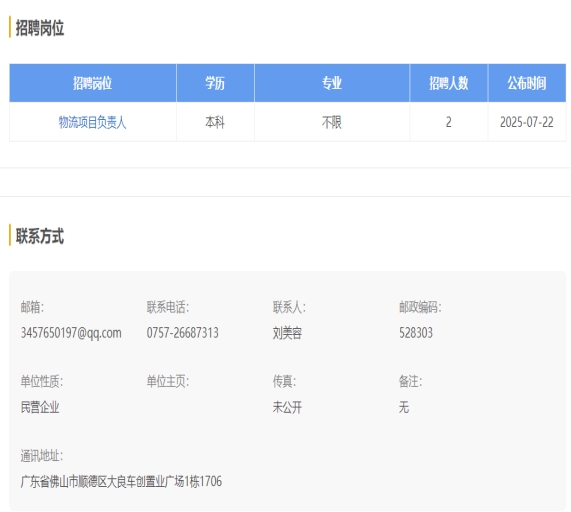Click the postal code 528303
Screen dimensions: 571x512
416,333
